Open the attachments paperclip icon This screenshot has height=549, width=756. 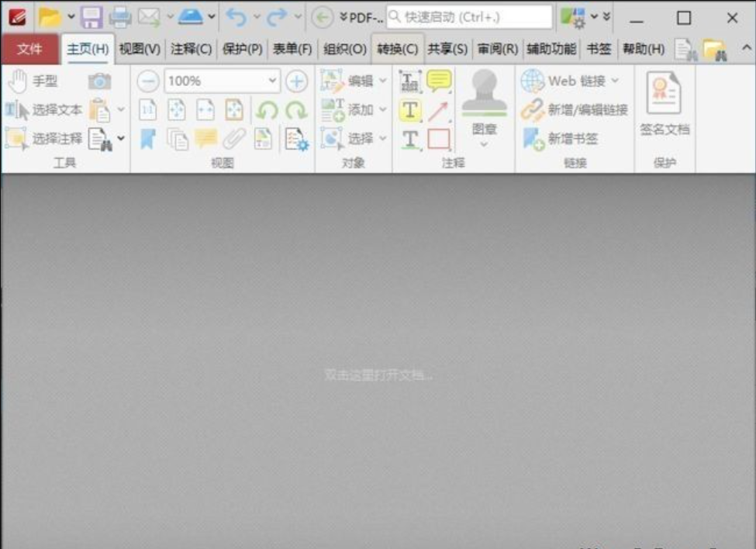[233, 138]
